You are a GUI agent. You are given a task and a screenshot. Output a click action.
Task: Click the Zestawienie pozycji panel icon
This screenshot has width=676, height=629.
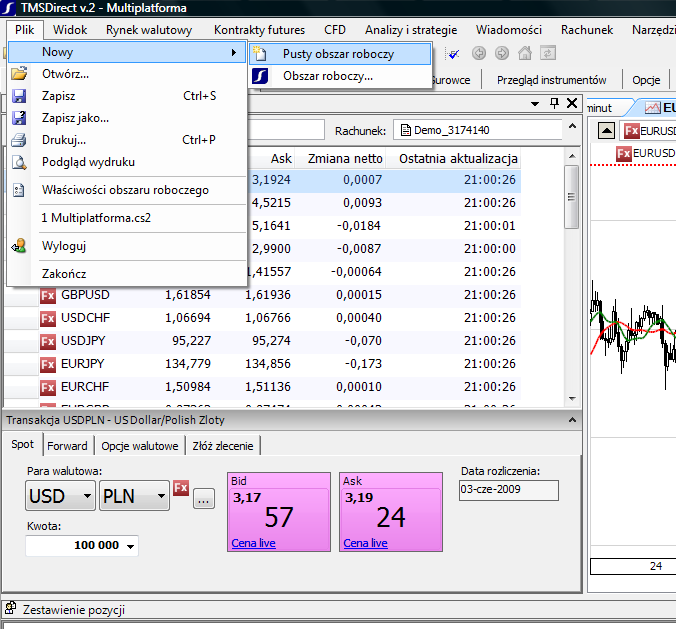point(10,609)
